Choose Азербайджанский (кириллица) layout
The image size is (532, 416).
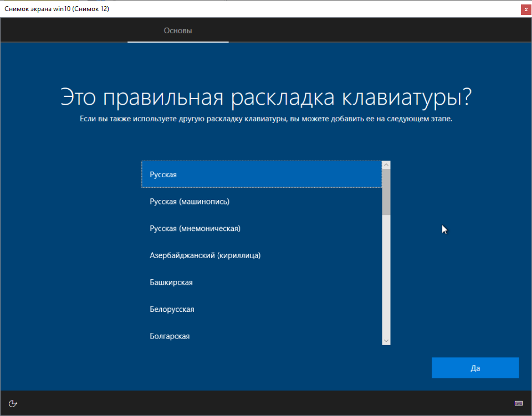coord(262,255)
